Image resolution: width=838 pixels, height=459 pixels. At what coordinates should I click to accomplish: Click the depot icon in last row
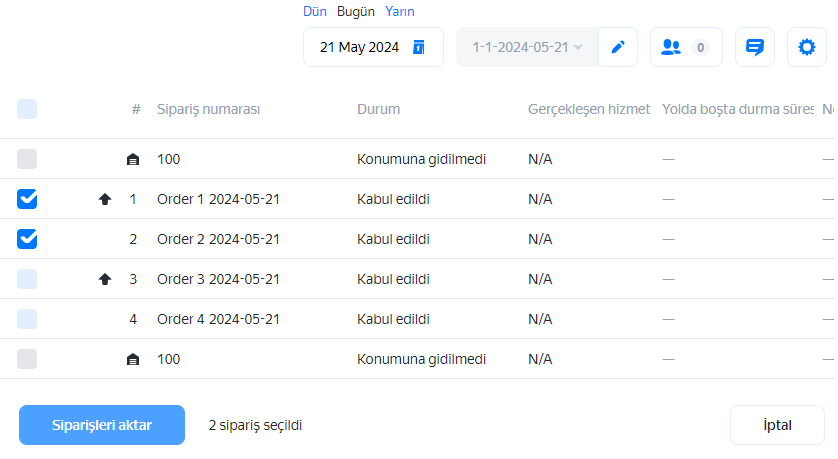pos(133,359)
